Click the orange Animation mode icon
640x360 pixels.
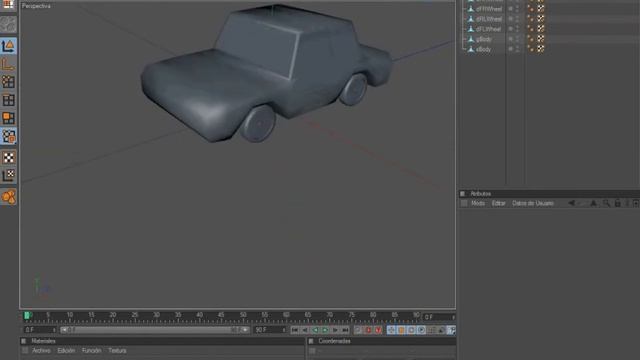click(x=9, y=197)
